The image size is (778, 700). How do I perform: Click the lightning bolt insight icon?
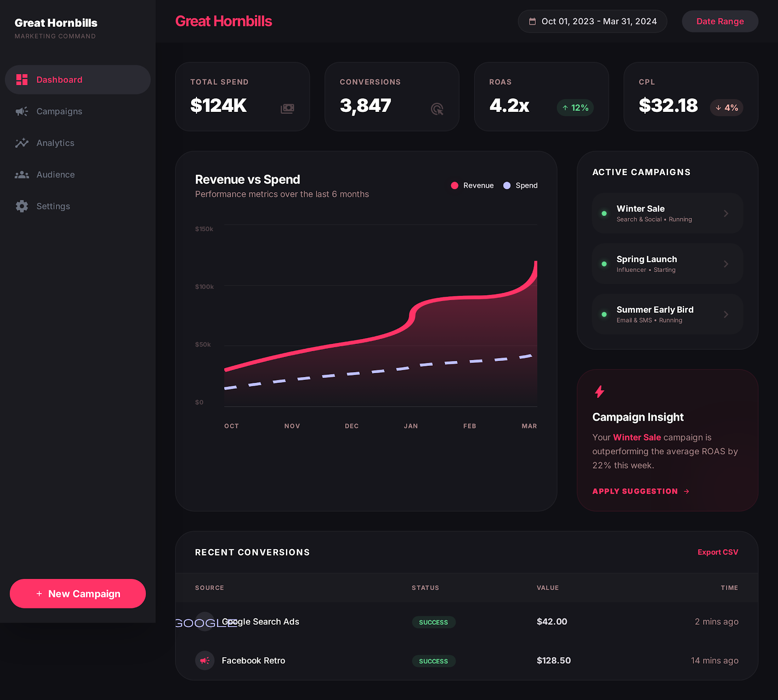click(x=600, y=392)
